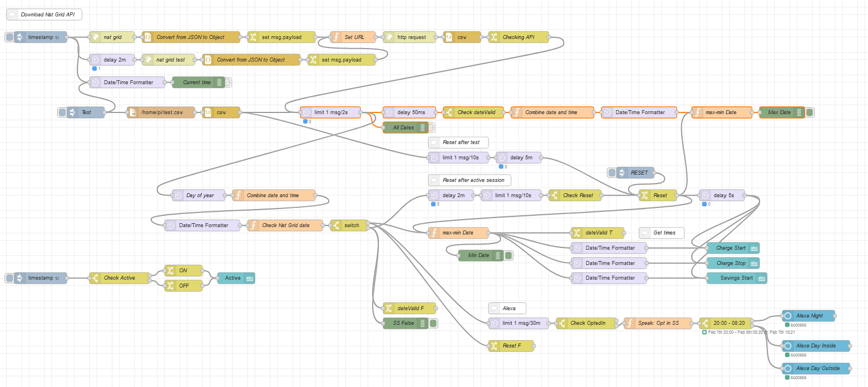Click the nat grid test node icon
868x387 pixels.
(148, 60)
